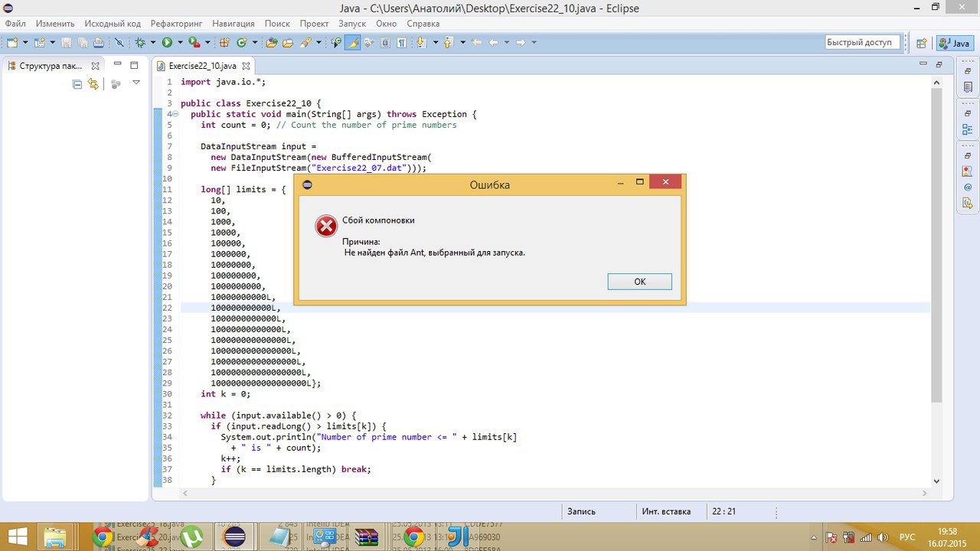Open the package explorer View Menu triangle
980x551 pixels.
(x=136, y=83)
